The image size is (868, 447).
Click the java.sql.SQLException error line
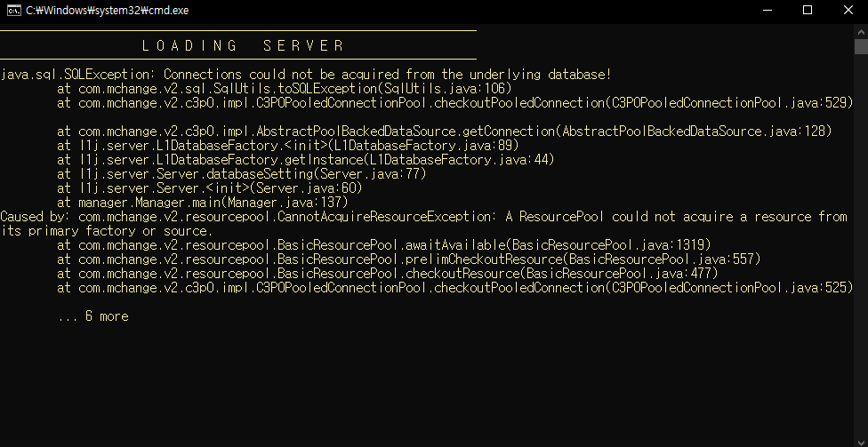tap(306, 75)
